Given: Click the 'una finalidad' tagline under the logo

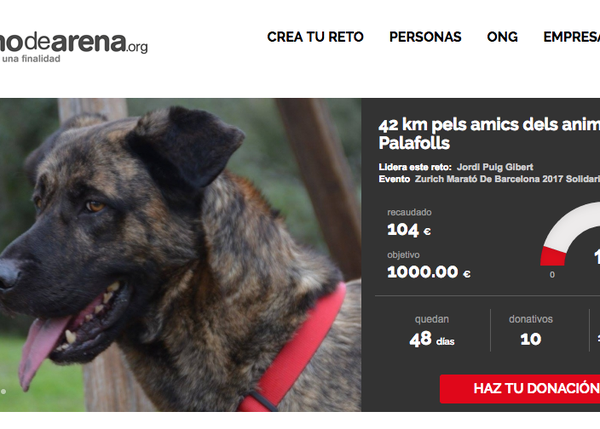Looking at the screenshot, I should 31,59.
